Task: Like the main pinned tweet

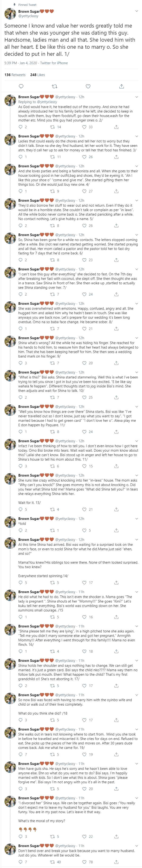Action: (88, 87)
